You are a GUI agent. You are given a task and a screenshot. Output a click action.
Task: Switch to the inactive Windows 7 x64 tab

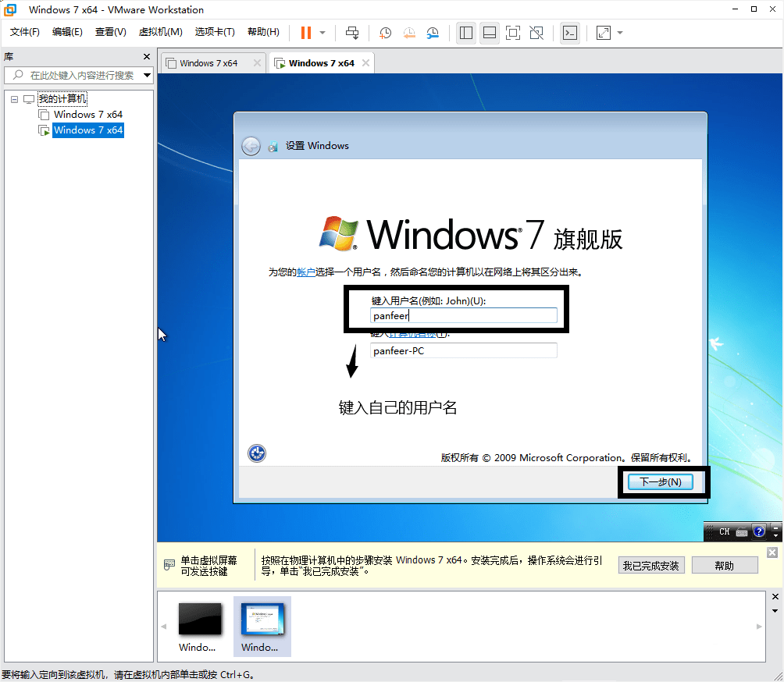click(x=208, y=63)
